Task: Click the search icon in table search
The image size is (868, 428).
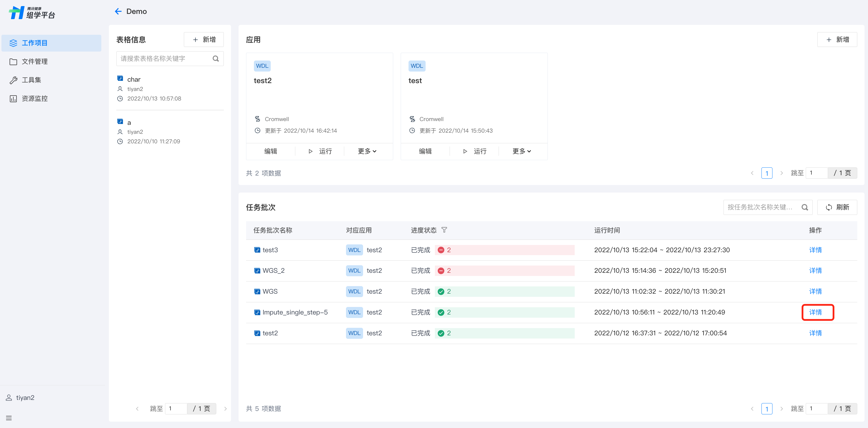Action: [x=216, y=58]
